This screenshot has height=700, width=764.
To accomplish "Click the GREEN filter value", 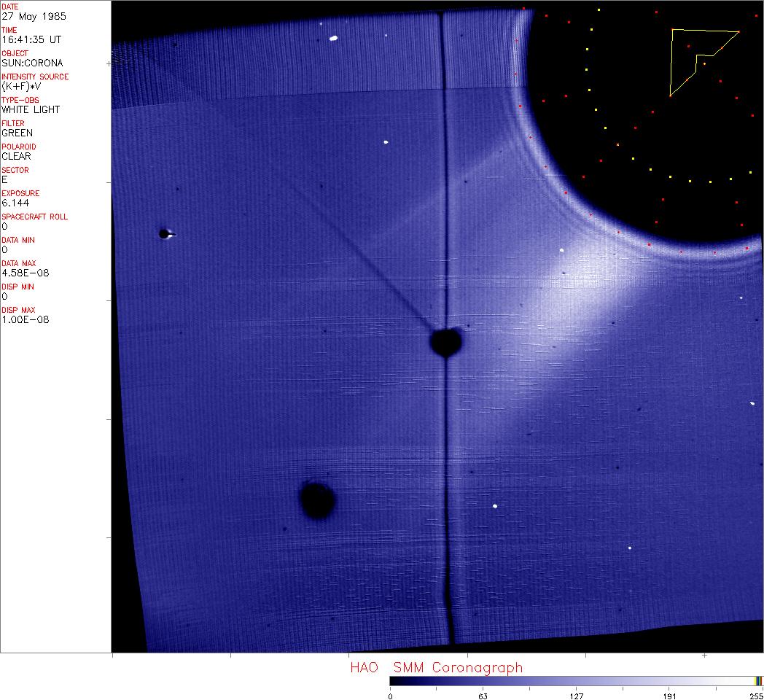I will (x=17, y=133).
